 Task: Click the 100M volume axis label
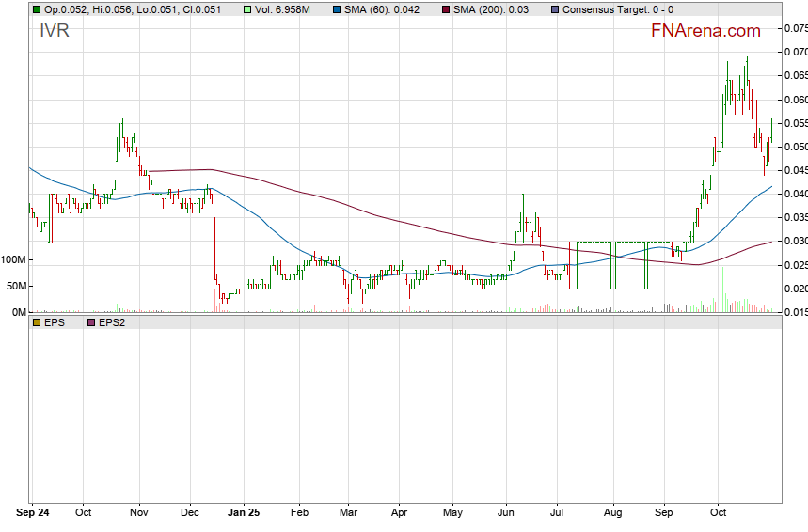[x=13, y=259]
